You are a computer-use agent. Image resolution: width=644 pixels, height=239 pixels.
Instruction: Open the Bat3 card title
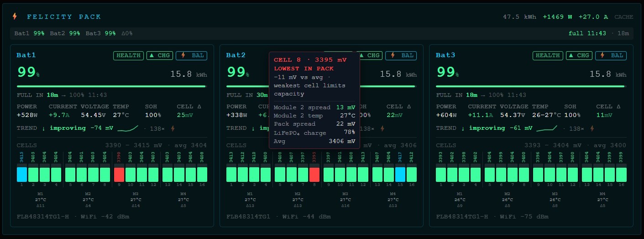[x=445, y=55]
